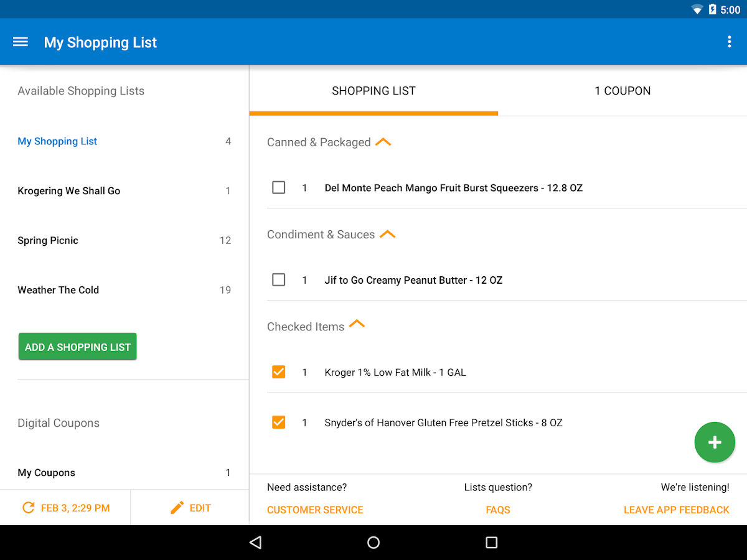Screen dimensions: 747x560
Task: Tap the My Shopping List title in header
Action: 100,42
